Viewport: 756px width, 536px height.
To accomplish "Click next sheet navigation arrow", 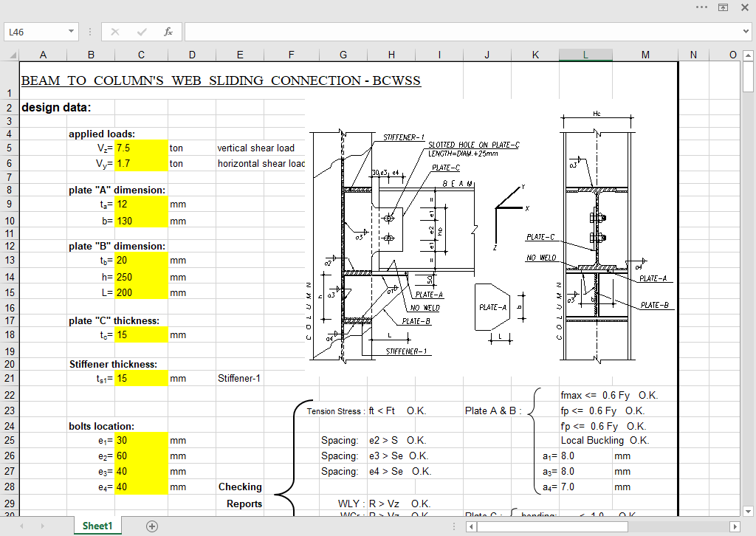I will pos(42,526).
